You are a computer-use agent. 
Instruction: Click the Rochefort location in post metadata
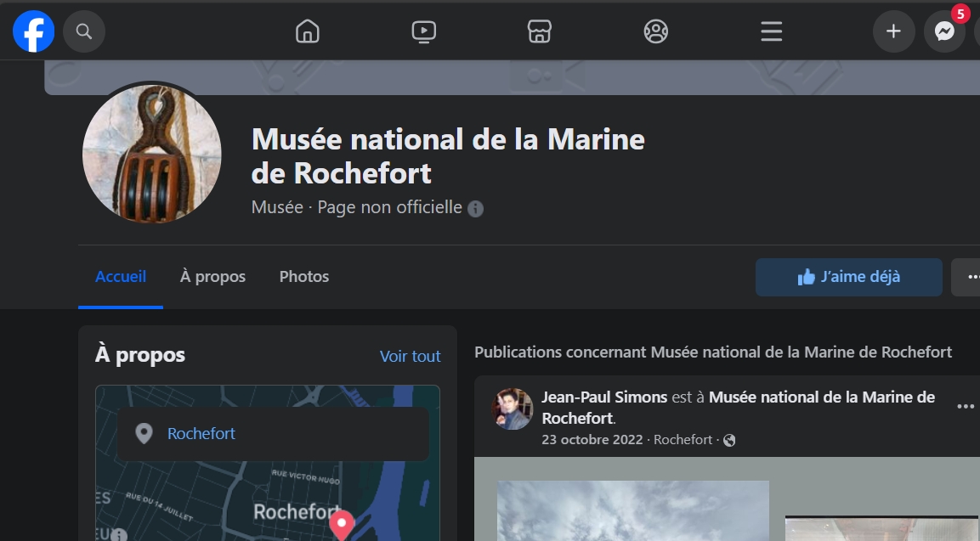(683, 440)
